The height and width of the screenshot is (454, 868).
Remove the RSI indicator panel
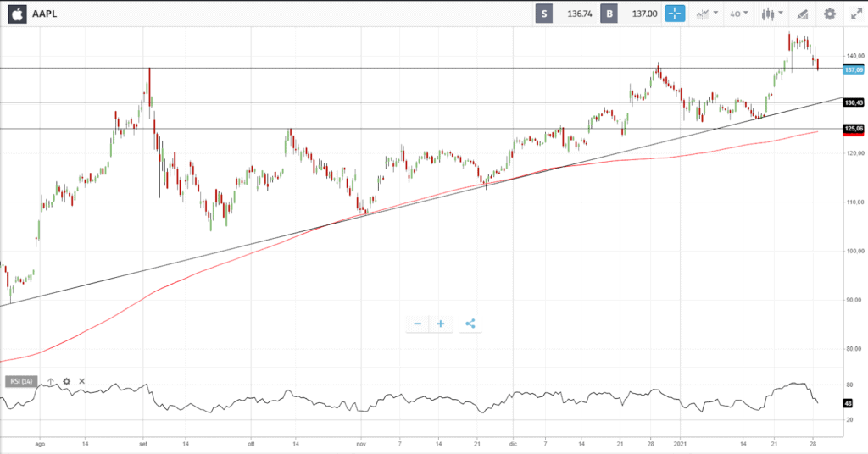tap(82, 381)
